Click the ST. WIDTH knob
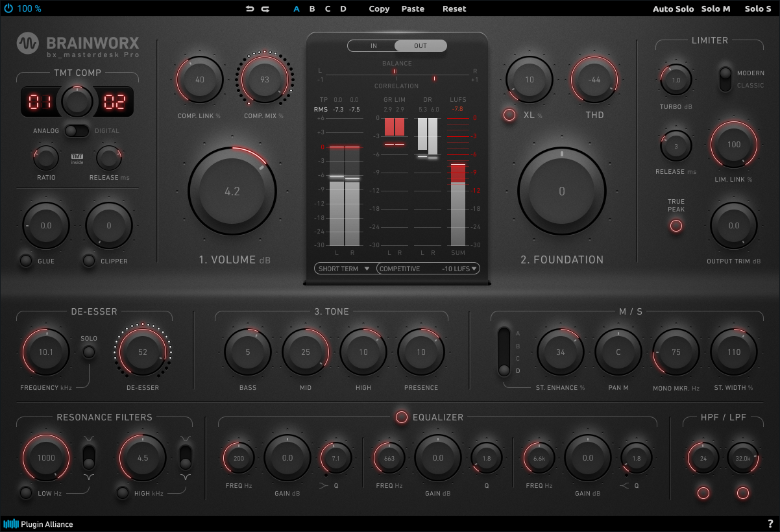780x532 pixels. [734, 352]
